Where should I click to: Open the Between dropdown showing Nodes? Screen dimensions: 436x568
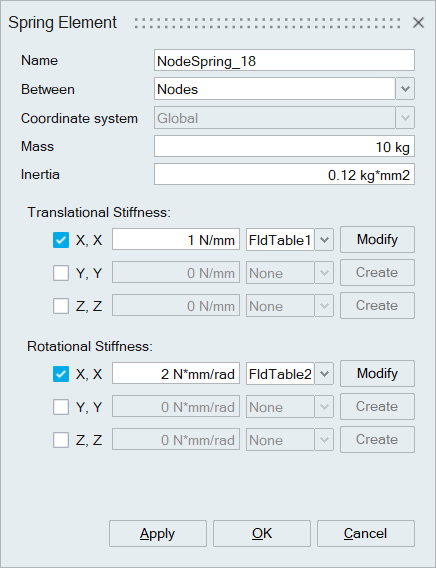(x=405, y=89)
